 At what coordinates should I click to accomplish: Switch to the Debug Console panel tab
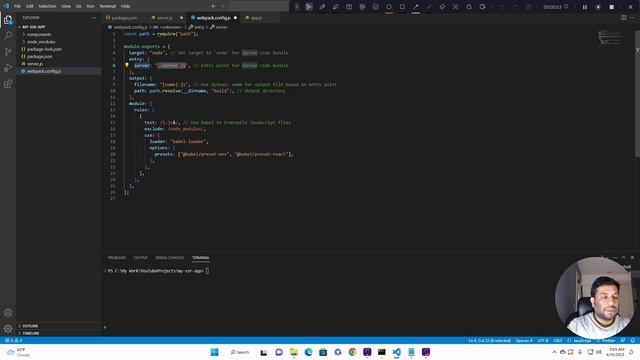(169, 258)
